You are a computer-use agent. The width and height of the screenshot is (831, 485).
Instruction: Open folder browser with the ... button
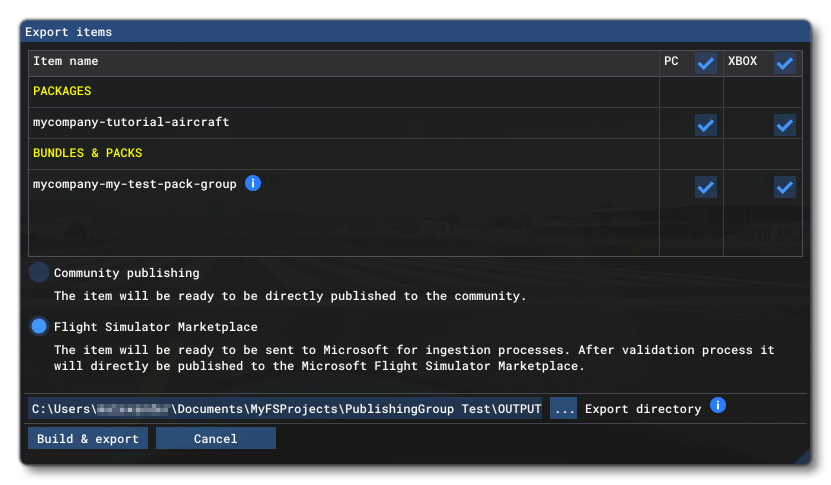[564, 409]
